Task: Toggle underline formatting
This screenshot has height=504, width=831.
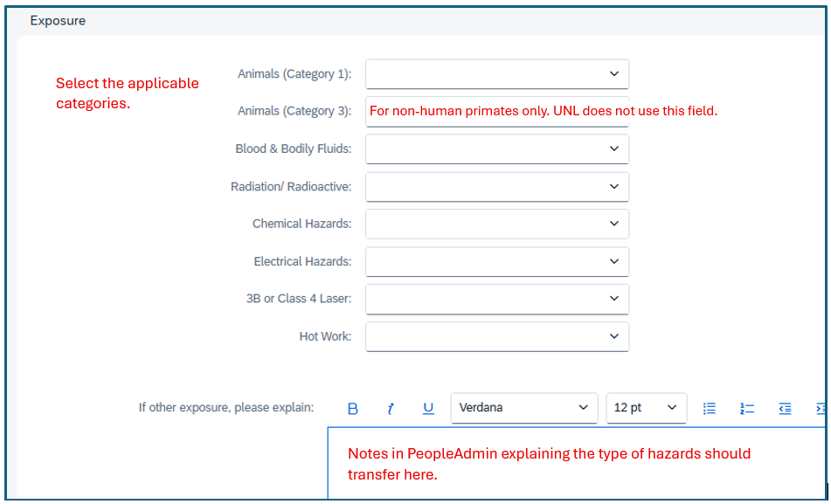Action: pyautogui.click(x=428, y=408)
